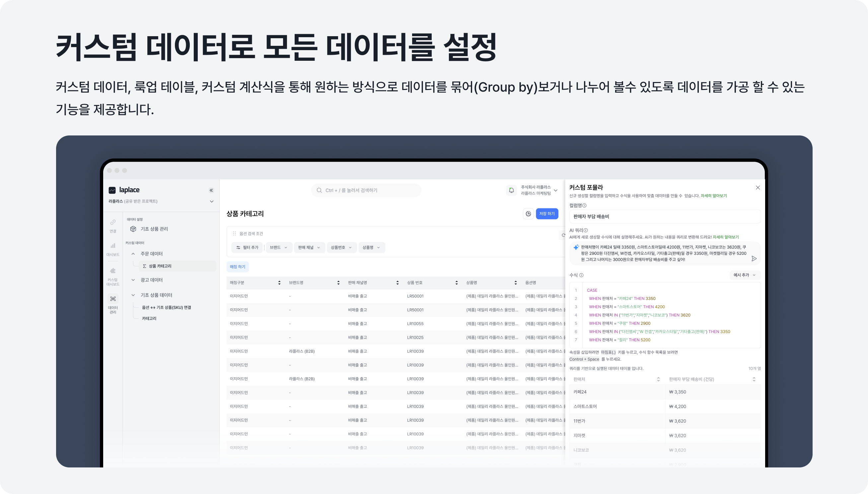Open the 브랜드 filter dropdown
The width and height of the screenshot is (868, 494).
(x=279, y=247)
